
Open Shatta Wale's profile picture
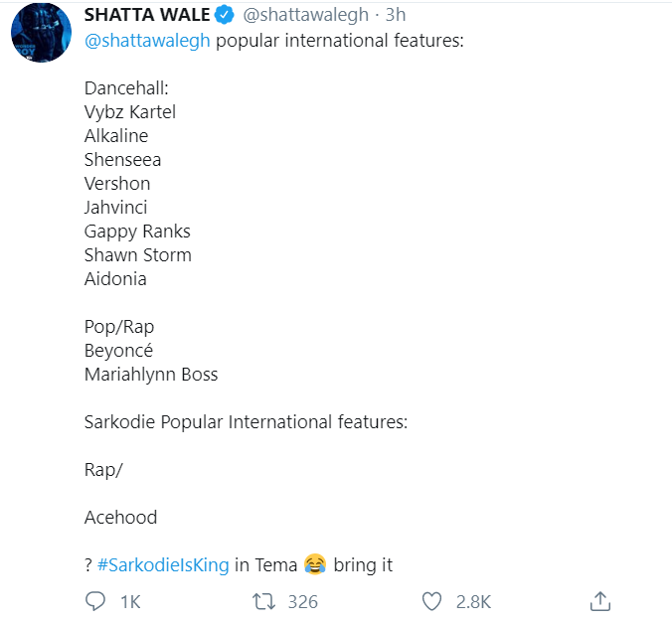pyautogui.click(x=40, y=33)
